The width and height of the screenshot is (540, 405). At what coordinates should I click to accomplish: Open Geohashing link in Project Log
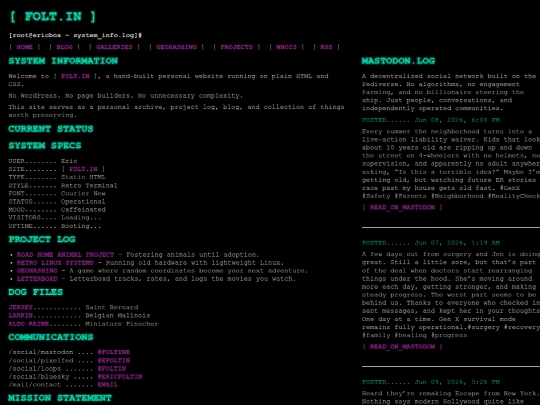pos(37,271)
